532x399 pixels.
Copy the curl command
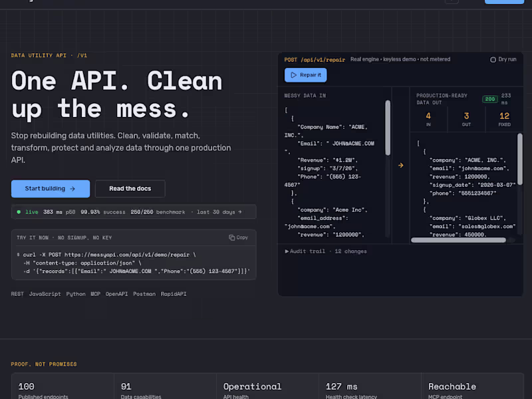[x=239, y=237]
